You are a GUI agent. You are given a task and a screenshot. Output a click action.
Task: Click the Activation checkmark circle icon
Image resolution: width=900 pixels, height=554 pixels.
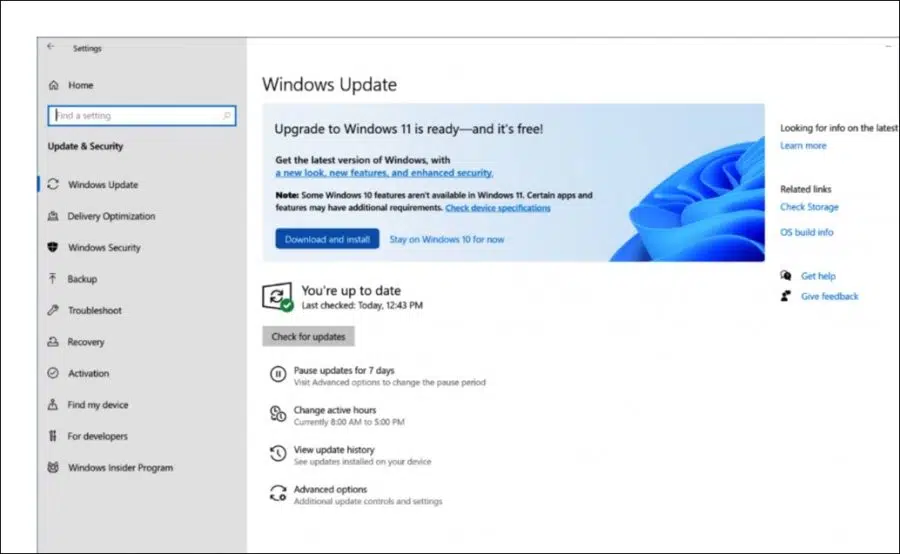tap(53, 373)
